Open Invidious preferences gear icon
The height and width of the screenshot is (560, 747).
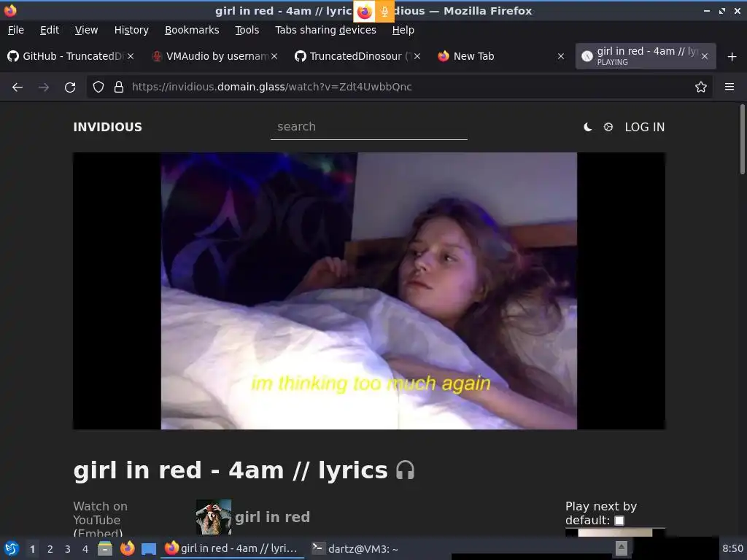pyautogui.click(x=608, y=127)
